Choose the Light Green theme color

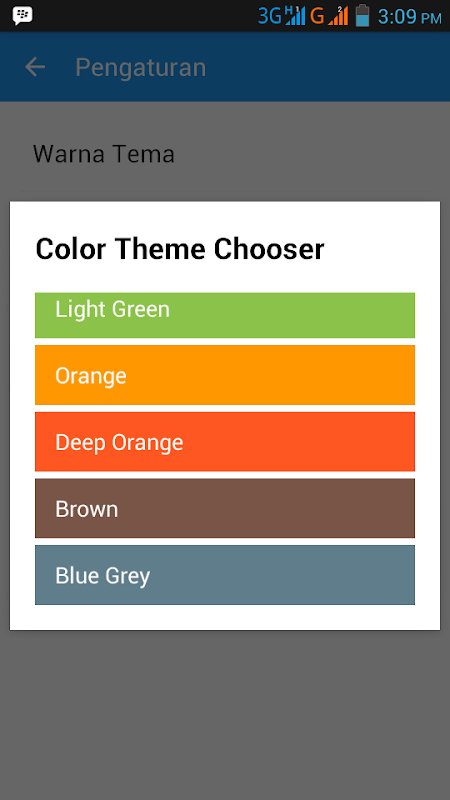pyautogui.click(x=224, y=315)
